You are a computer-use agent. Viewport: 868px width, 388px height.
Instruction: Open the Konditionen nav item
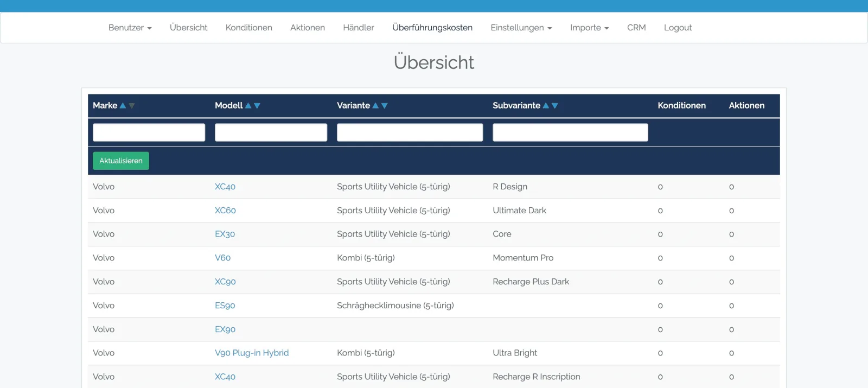tap(249, 28)
